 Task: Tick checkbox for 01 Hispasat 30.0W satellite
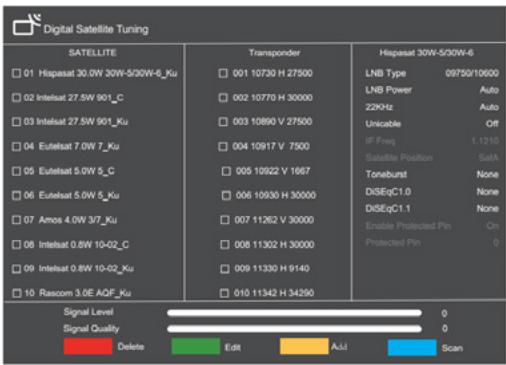coord(16,73)
